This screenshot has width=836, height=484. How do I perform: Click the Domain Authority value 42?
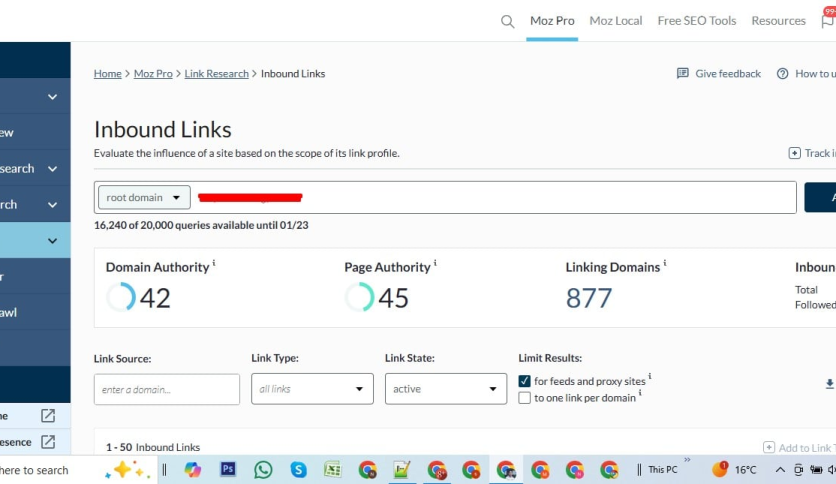pyautogui.click(x=155, y=298)
